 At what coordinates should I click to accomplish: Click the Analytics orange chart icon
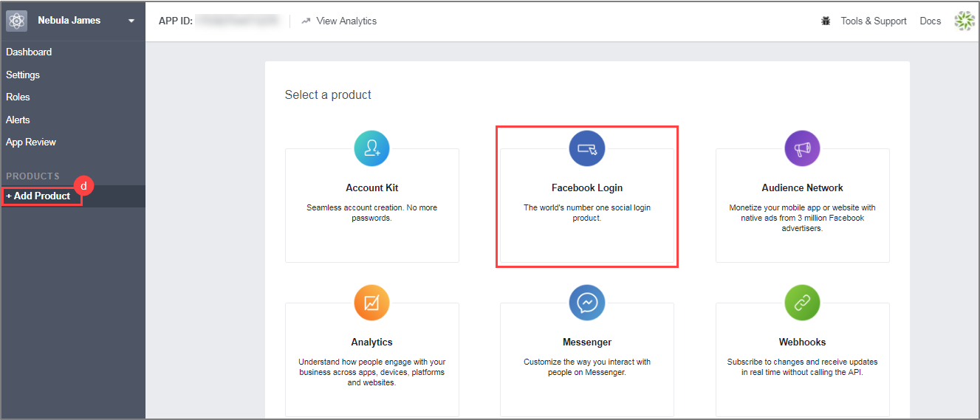(x=371, y=303)
